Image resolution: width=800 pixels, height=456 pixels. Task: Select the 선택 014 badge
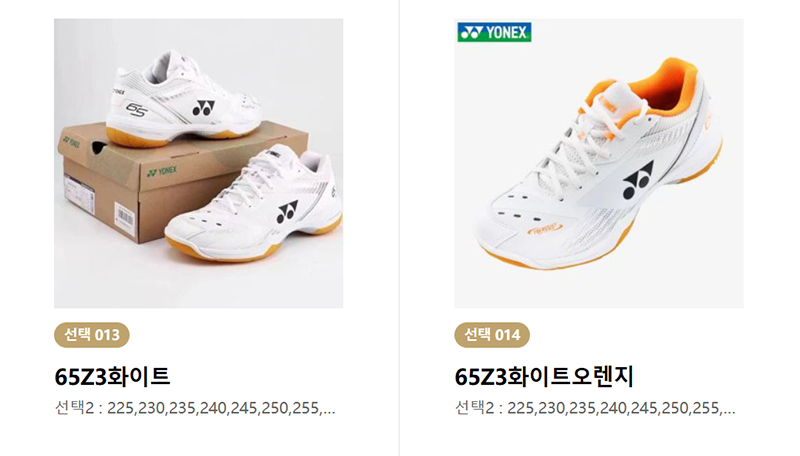click(x=492, y=335)
